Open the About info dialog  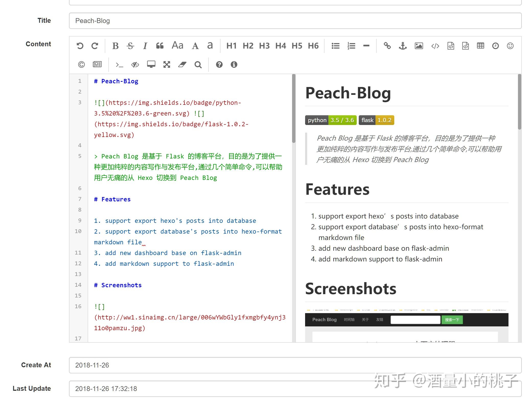tap(234, 65)
